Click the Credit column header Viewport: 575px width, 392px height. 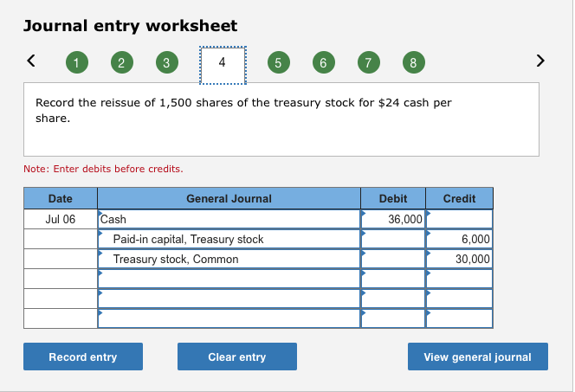(460, 198)
